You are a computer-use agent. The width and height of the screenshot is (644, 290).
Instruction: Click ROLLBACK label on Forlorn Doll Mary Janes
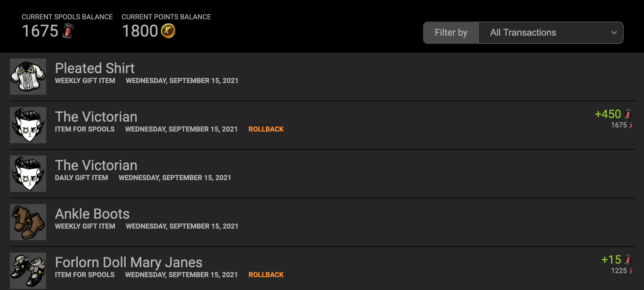pyautogui.click(x=266, y=275)
